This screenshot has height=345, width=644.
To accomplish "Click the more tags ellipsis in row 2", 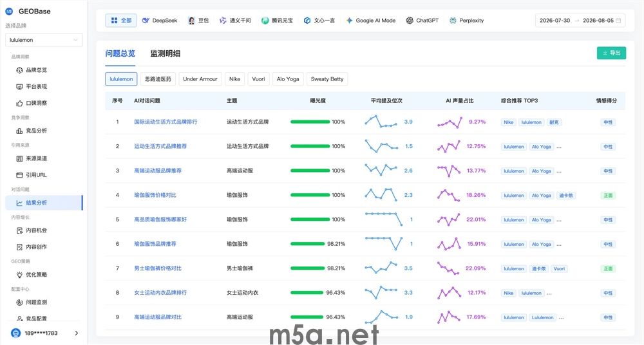I will (x=559, y=147).
